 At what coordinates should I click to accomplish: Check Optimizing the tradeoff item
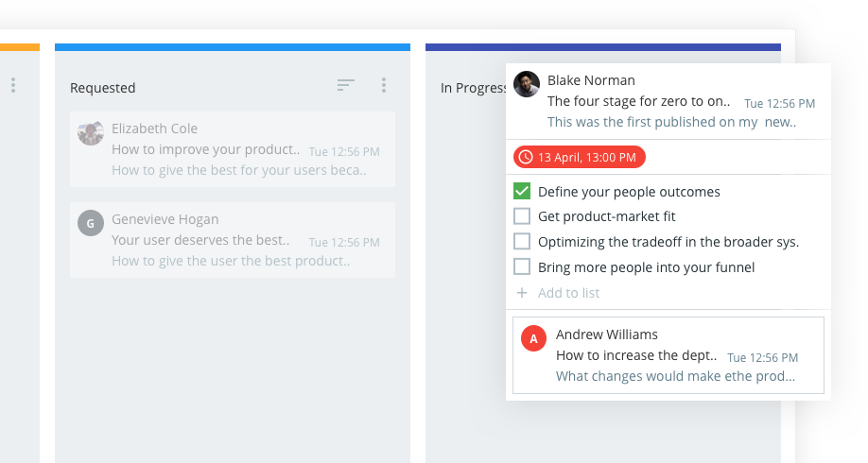point(522,242)
